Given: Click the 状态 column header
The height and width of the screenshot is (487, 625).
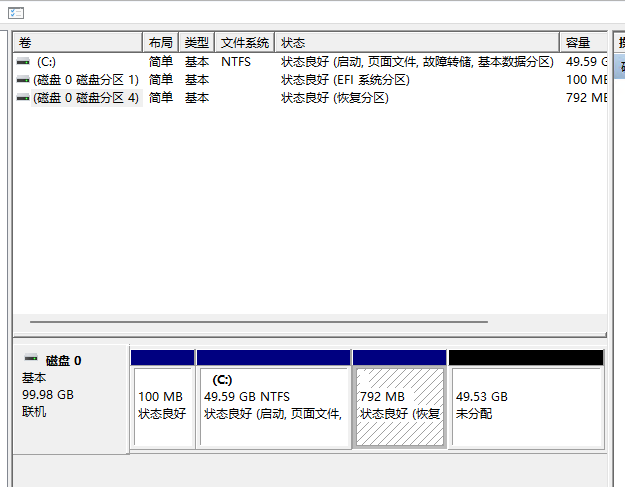Looking at the screenshot, I should pos(418,43).
